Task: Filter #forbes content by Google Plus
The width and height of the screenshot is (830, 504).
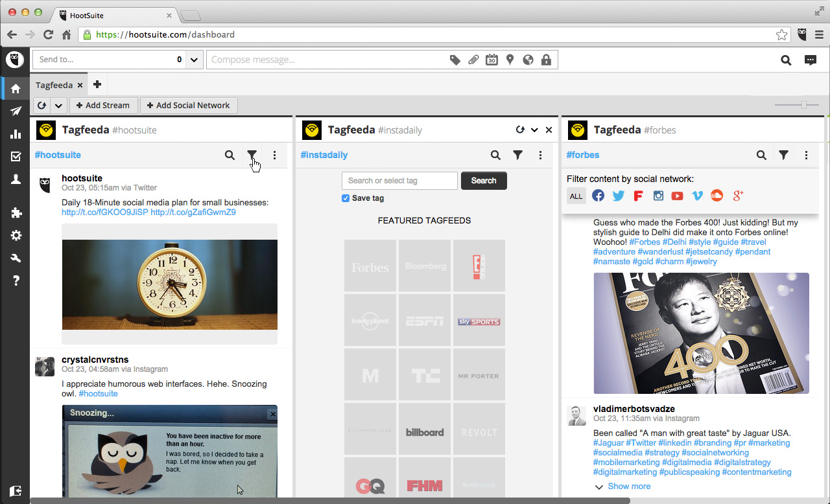Action: coord(737,196)
